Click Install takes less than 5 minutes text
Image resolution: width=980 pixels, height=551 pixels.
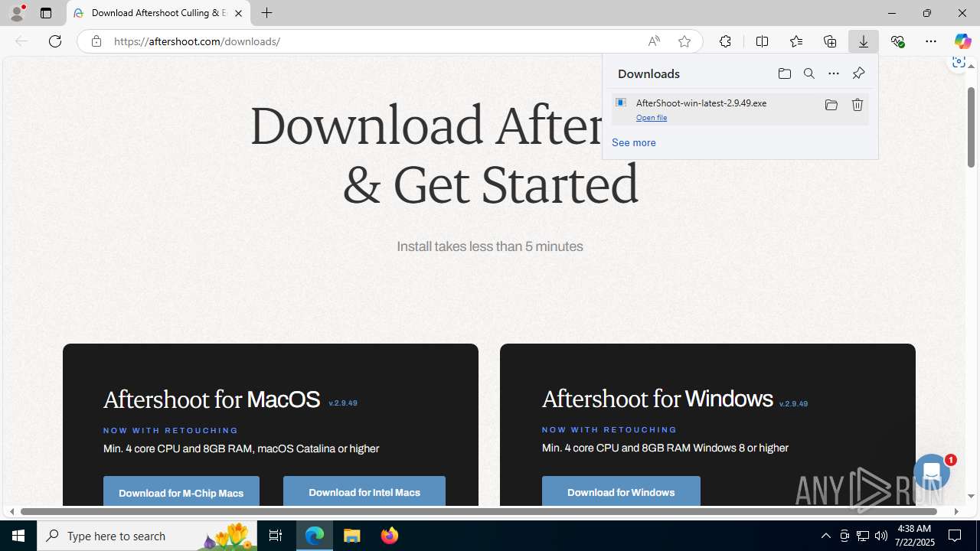pos(490,246)
